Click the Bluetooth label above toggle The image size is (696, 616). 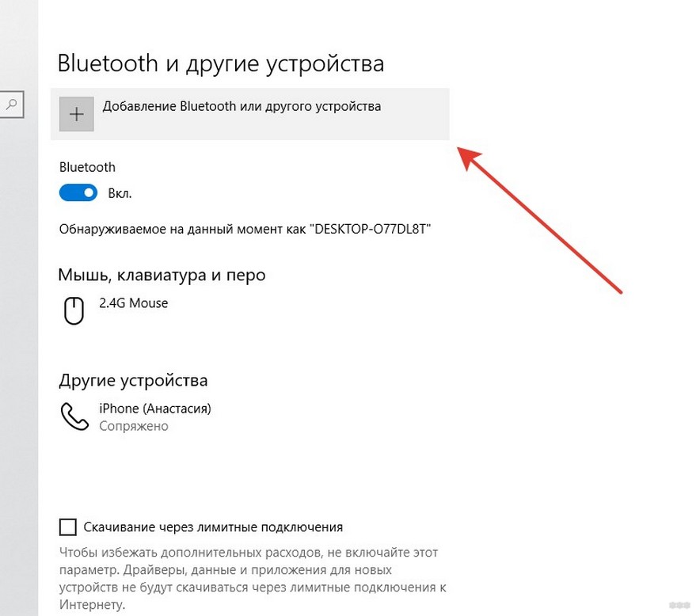87,167
